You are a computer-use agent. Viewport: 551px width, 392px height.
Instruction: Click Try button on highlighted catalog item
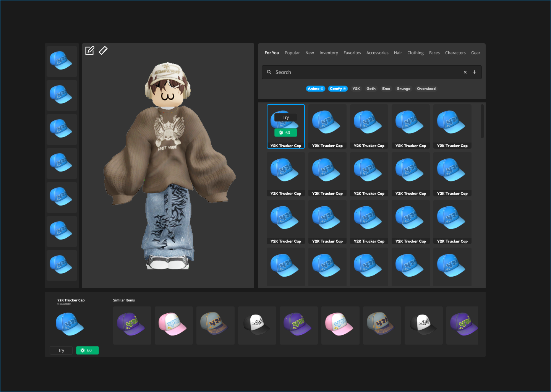point(286,118)
